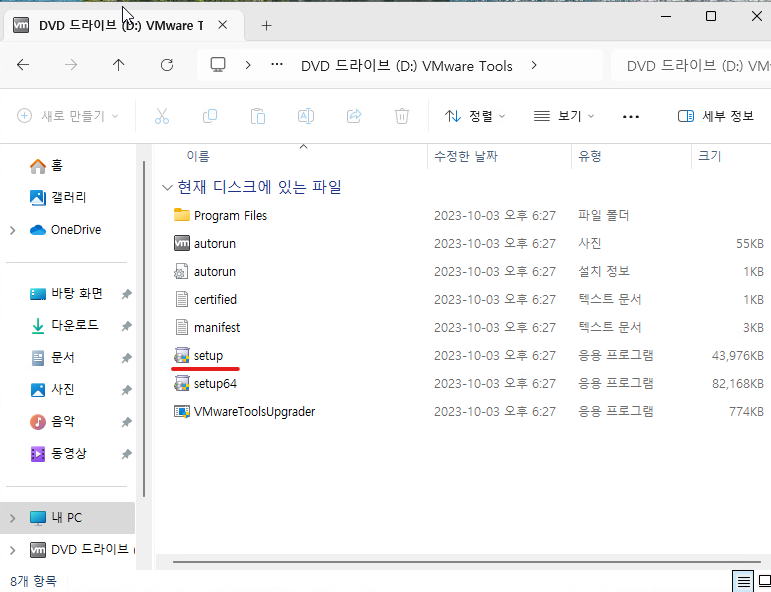Click the Copy icon in toolbar
The height and width of the screenshot is (592, 771).
(210, 116)
